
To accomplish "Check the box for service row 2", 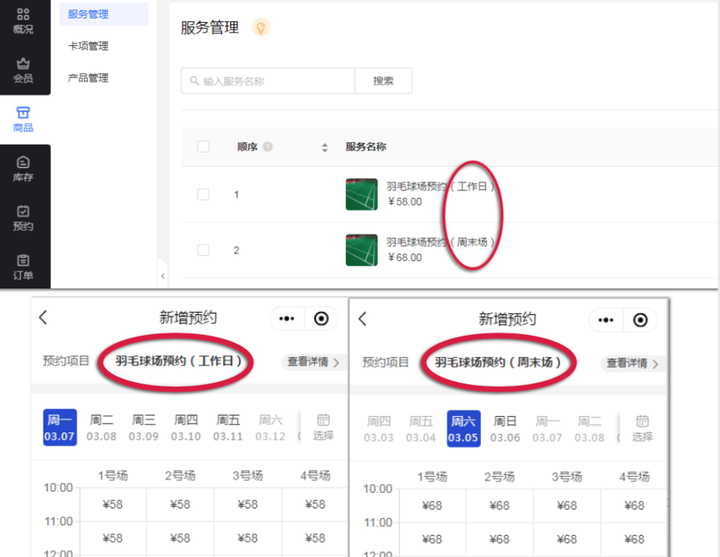I will (x=204, y=250).
